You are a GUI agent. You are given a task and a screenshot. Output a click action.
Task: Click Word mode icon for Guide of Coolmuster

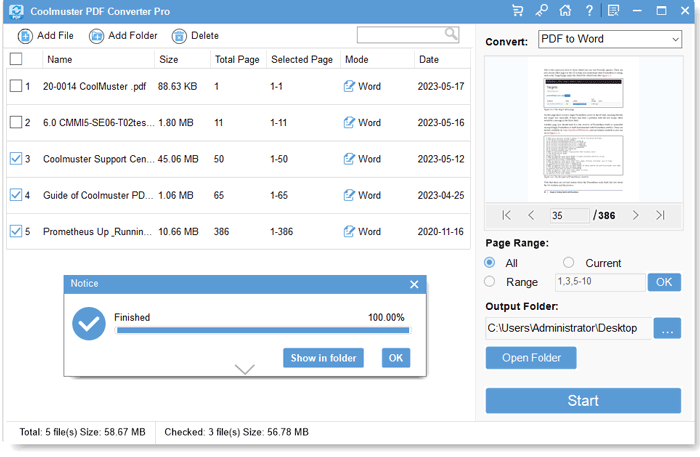point(349,195)
